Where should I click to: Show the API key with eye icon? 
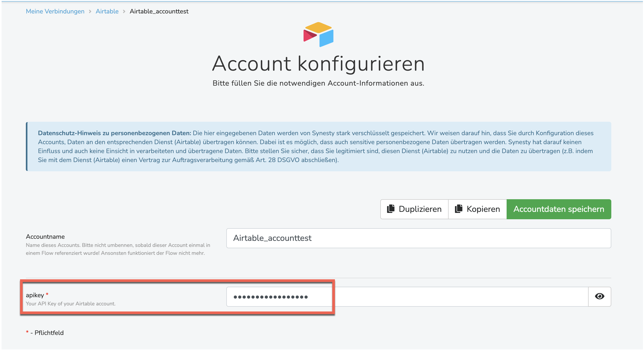pyautogui.click(x=600, y=296)
